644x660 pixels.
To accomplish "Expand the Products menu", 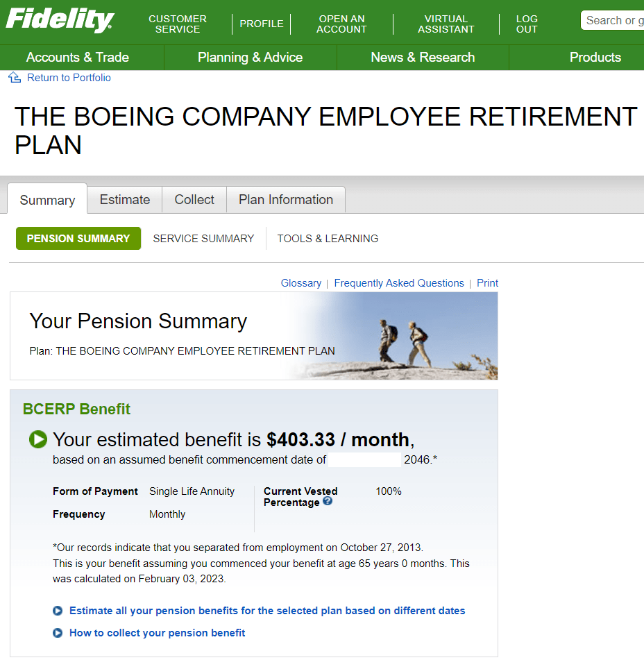I will point(595,57).
